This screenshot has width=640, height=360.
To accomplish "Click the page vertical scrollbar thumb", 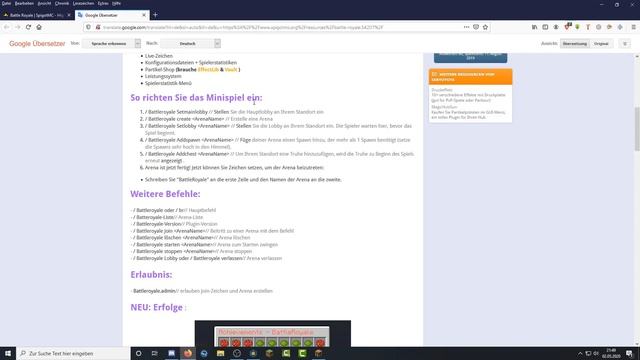I will 637,129.
